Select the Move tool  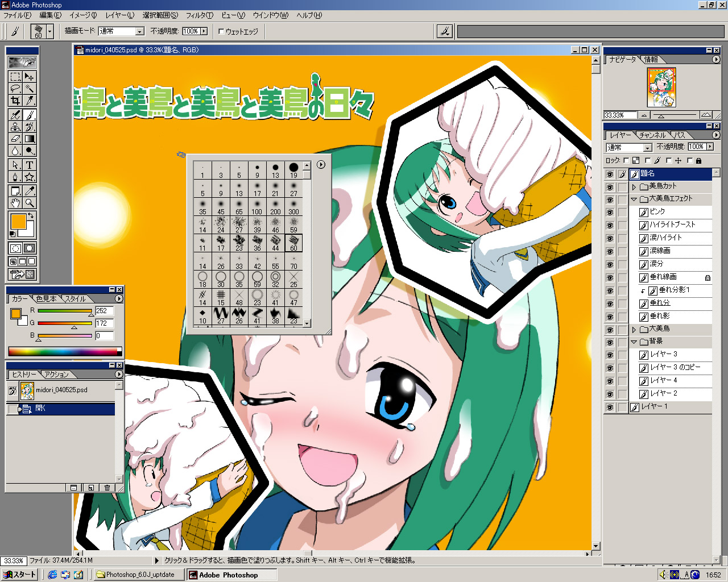30,76
